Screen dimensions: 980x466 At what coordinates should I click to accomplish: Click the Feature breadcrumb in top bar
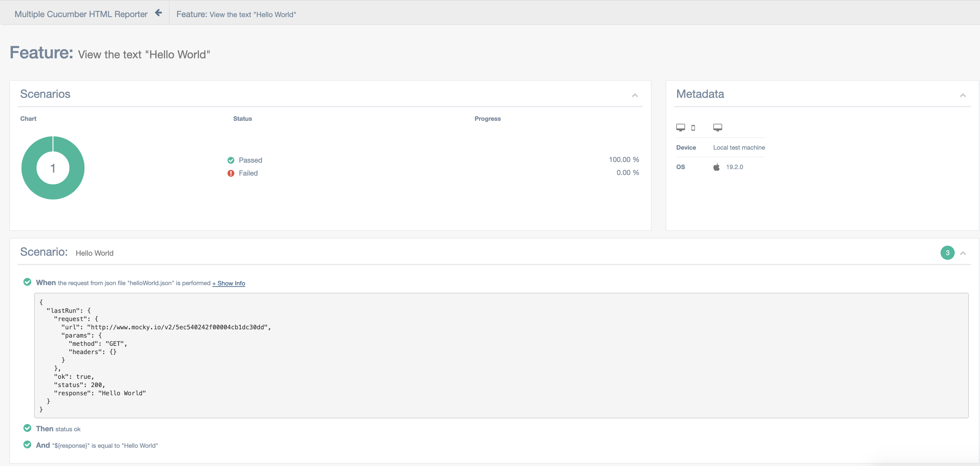236,14
